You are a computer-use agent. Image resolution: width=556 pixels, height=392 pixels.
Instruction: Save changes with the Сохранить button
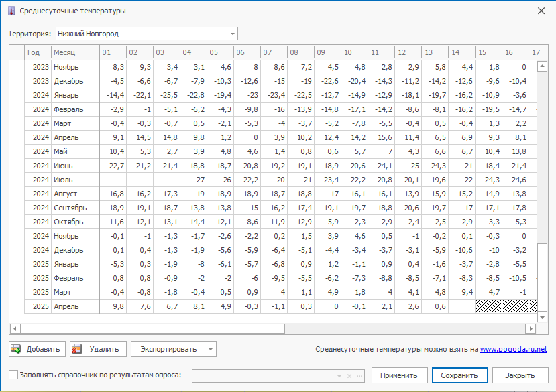459,375
